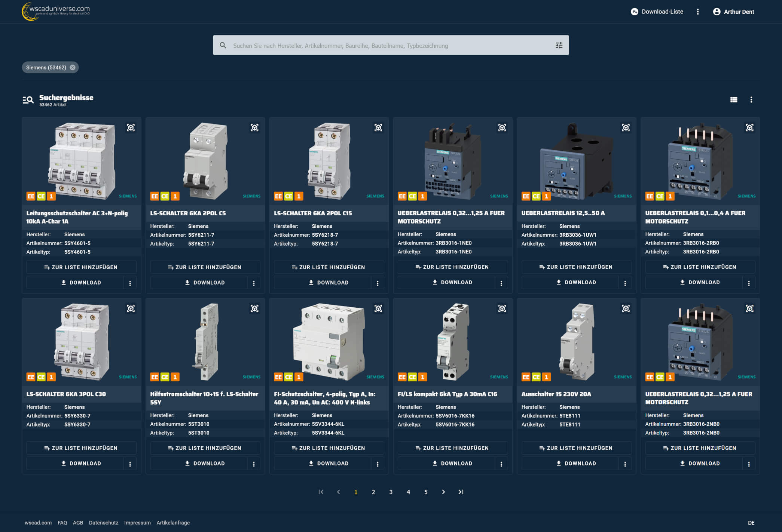Click Arthur Dent account icon
The height and width of the screenshot is (532, 782).
coord(717,12)
